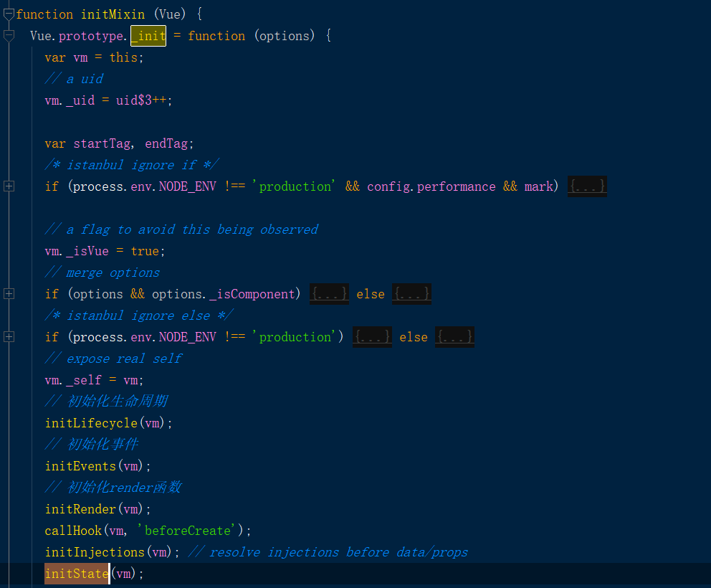Viewport: 711px width, 588px height.
Task: Click endTag variable name
Action: (166, 143)
